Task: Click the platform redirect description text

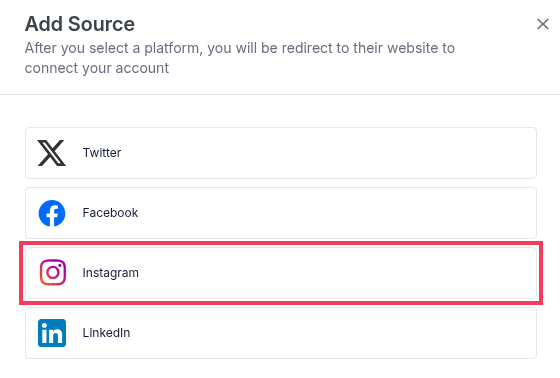Action: tap(240, 58)
